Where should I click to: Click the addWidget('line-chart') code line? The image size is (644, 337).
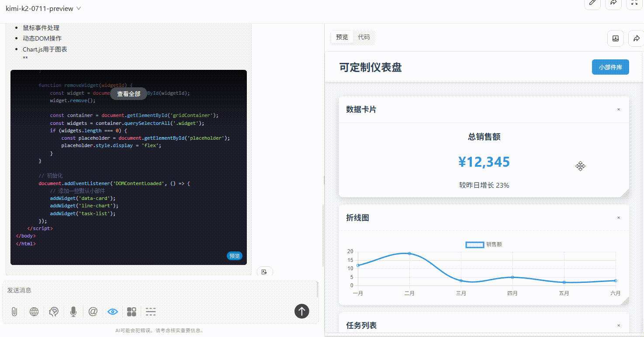pyautogui.click(x=84, y=206)
